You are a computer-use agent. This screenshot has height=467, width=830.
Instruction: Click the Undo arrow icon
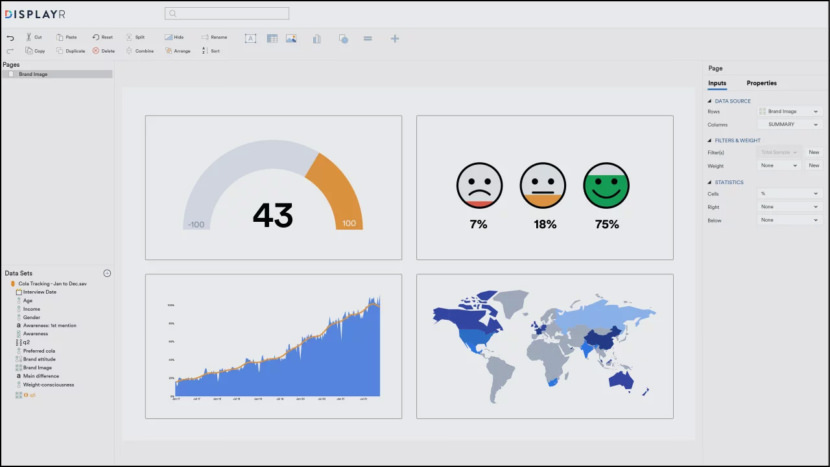click(x=10, y=38)
